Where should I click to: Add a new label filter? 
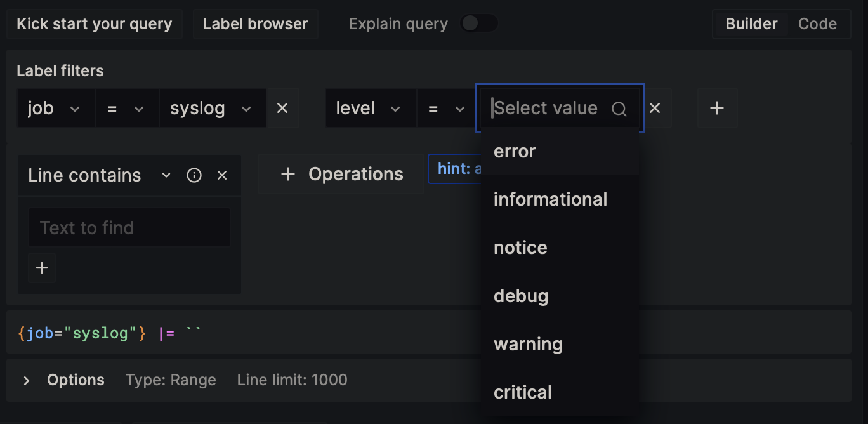(x=717, y=109)
